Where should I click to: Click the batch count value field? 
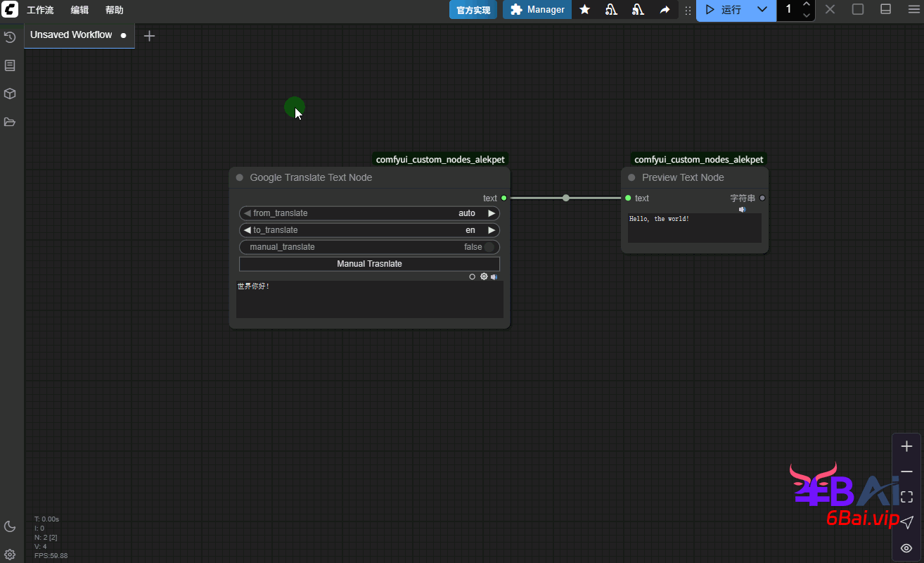[x=789, y=10]
